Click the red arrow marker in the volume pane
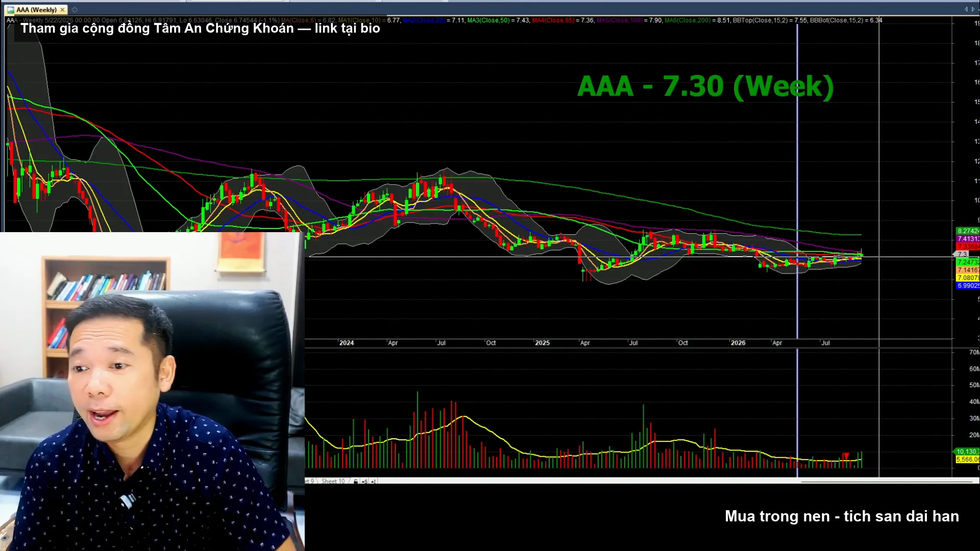Screen dimensions: 980x551 (x=846, y=456)
